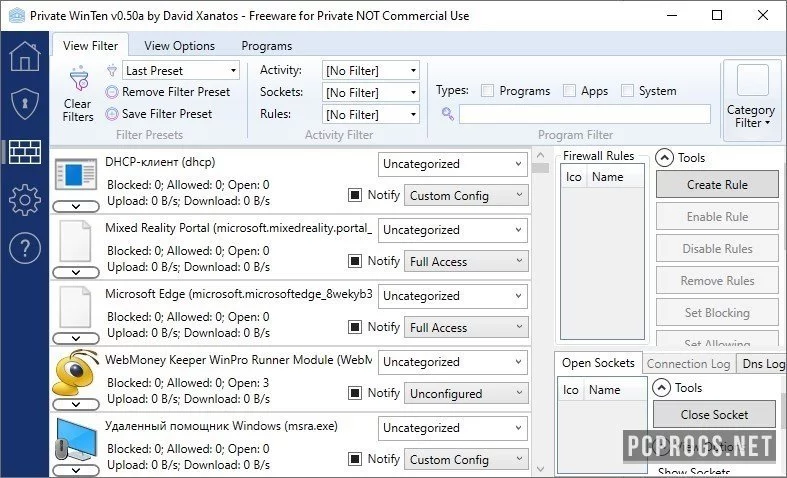Click the Set Blocking button
The width and height of the screenshot is (787, 478).
tap(717, 313)
